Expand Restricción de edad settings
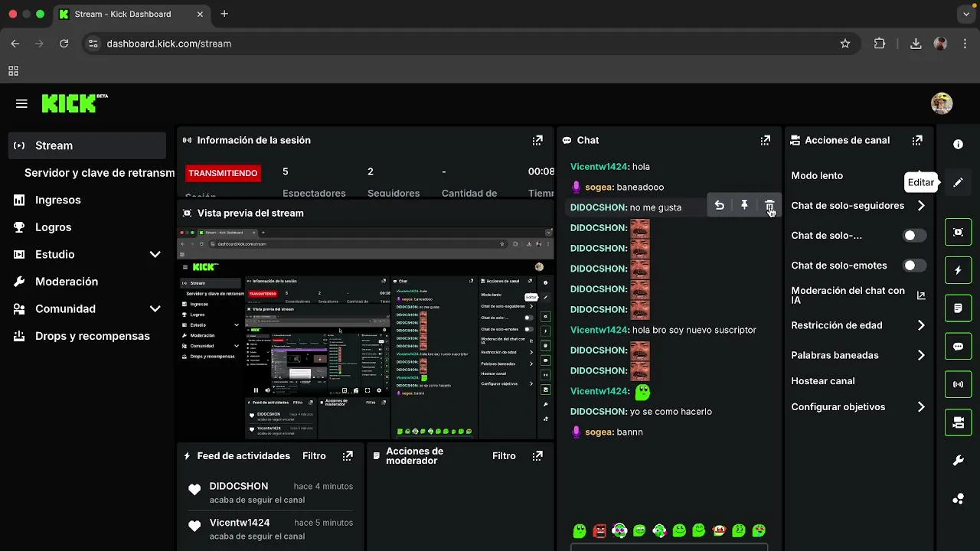980x551 pixels. (x=920, y=325)
